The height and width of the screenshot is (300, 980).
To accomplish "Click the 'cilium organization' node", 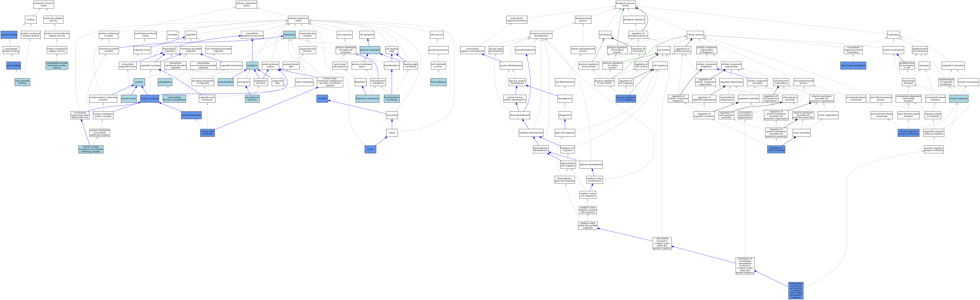I will click(x=828, y=115).
